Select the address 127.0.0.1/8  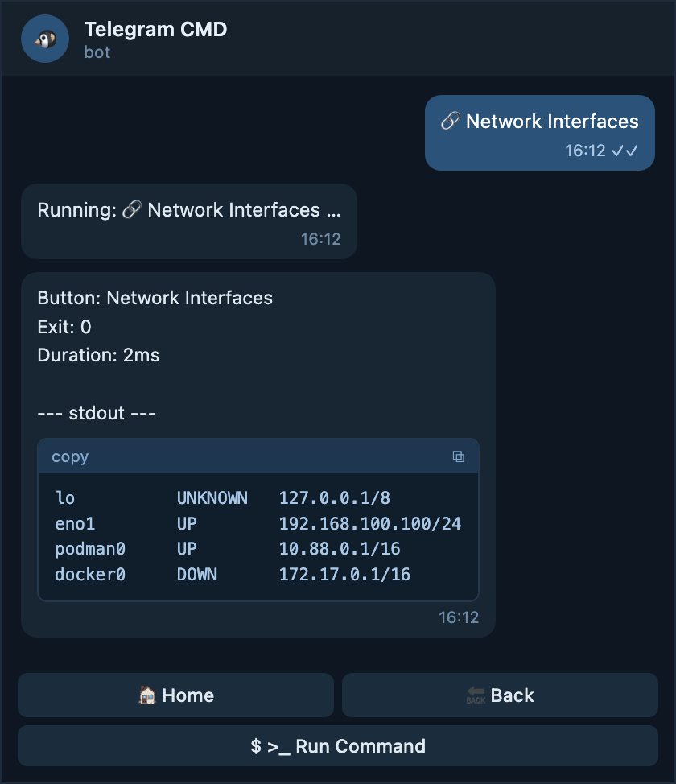pos(335,498)
